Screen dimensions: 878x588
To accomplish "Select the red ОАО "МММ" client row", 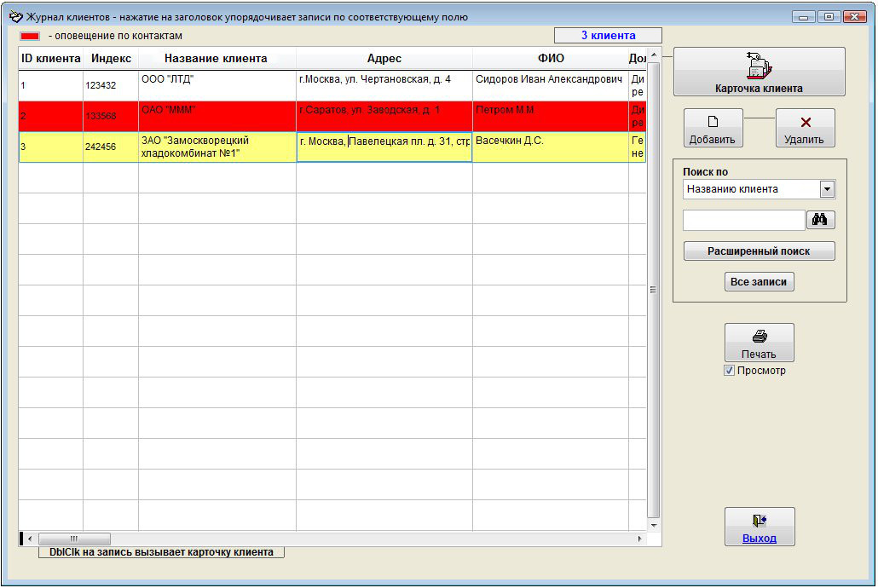I will coord(217,116).
